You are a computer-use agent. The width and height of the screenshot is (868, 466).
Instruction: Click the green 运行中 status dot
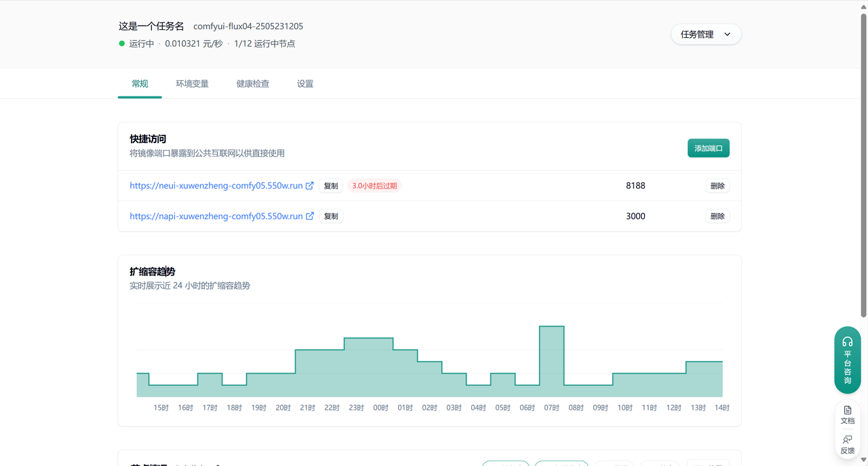122,44
